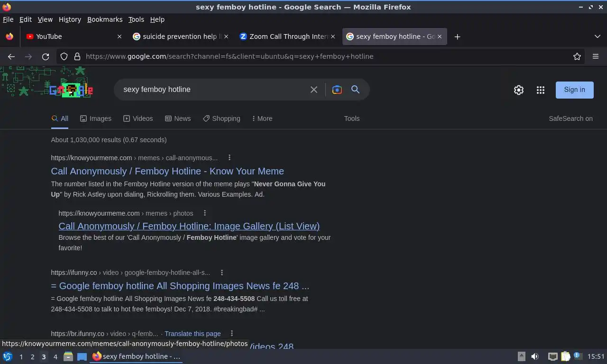Go back to the previous page
The image size is (607, 364).
[11, 56]
